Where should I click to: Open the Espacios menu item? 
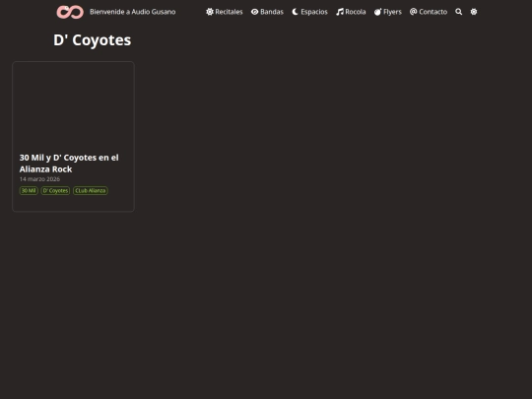click(314, 12)
